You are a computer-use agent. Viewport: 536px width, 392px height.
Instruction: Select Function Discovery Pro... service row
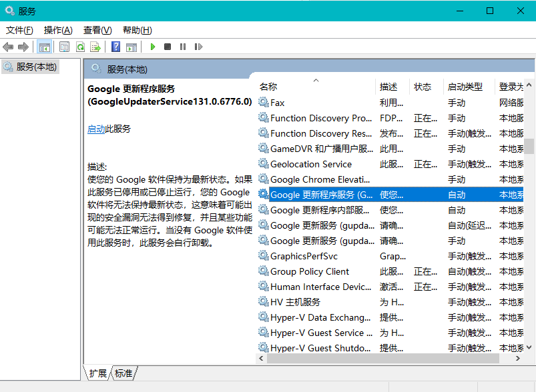[390, 118]
